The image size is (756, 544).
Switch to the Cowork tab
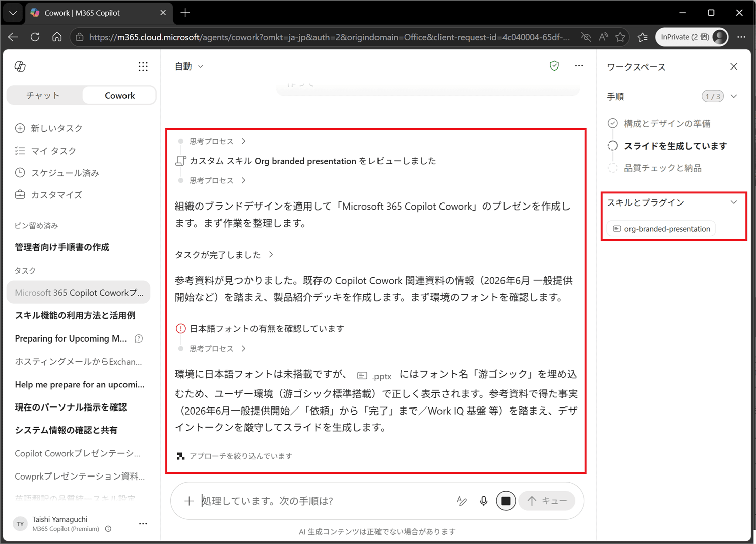[119, 95]
